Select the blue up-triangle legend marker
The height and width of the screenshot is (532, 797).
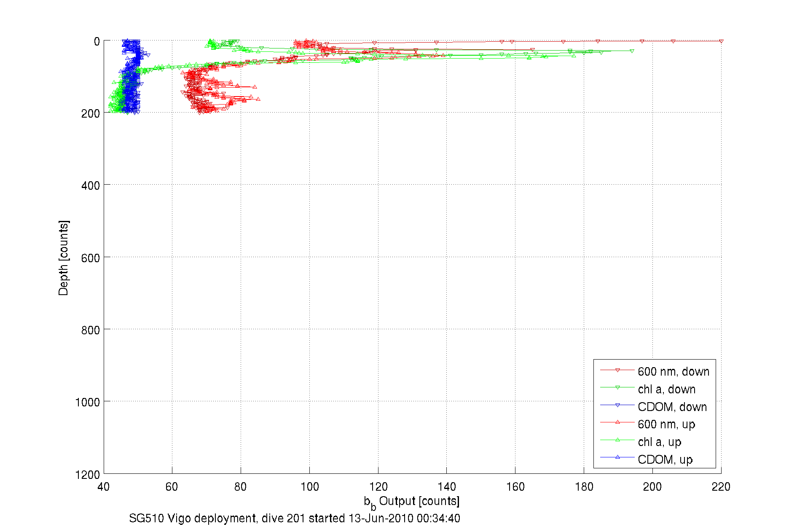(617, 457)
